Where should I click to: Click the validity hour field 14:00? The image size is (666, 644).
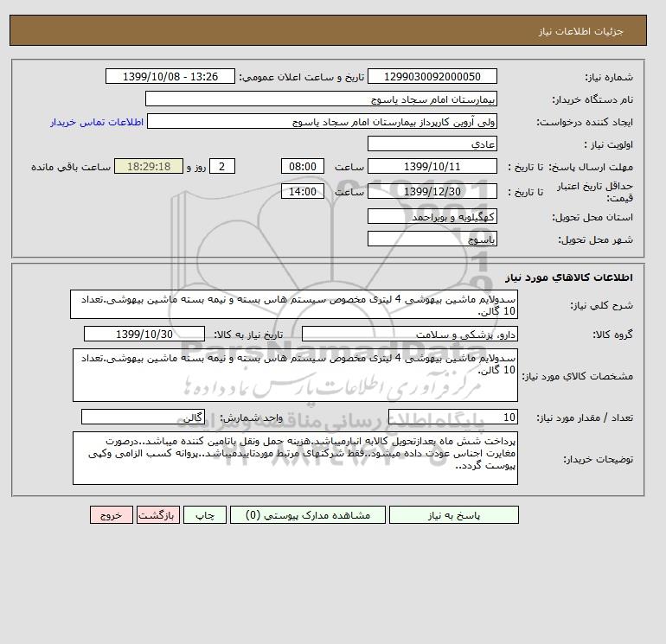pos(303,191)
